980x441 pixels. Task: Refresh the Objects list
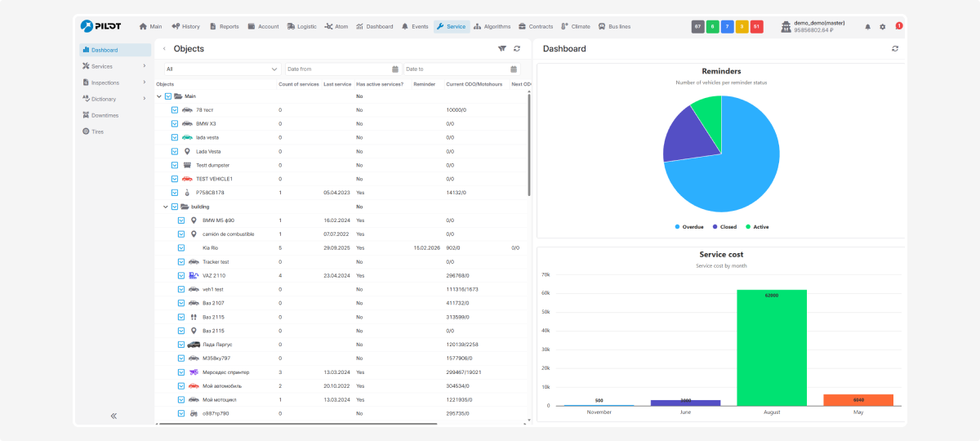point(517,49)
